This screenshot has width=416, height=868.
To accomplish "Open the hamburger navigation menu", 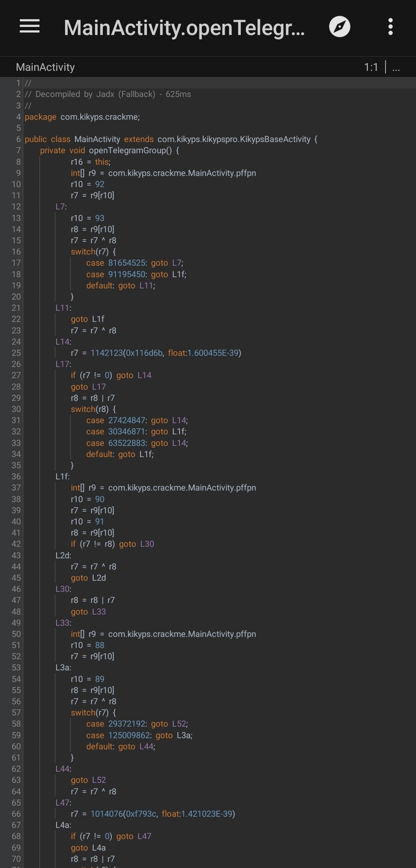I will click(x=30, y=27).
